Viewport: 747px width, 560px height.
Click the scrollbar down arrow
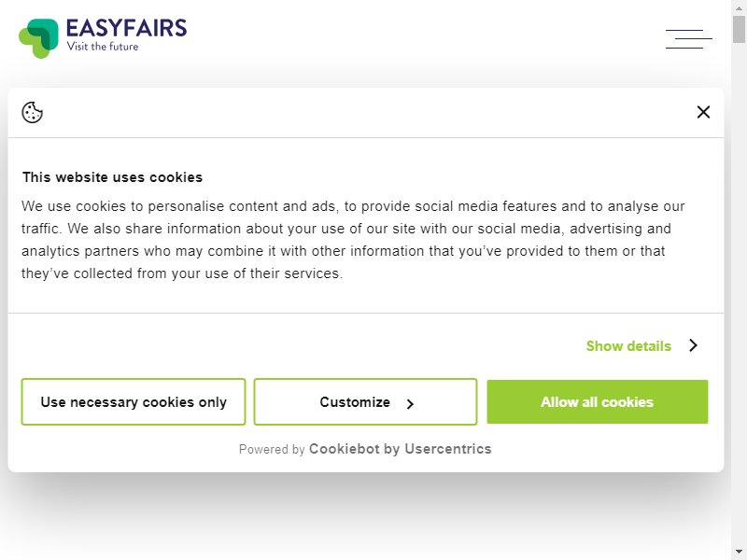pos(739,552)
